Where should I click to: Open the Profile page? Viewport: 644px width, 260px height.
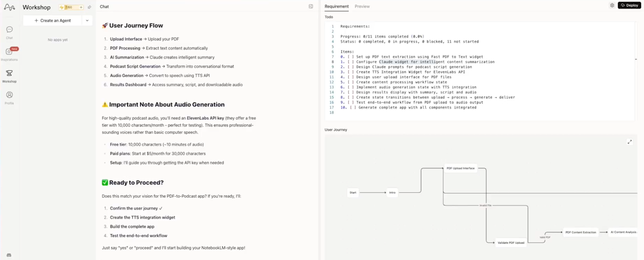click(9, 95)
